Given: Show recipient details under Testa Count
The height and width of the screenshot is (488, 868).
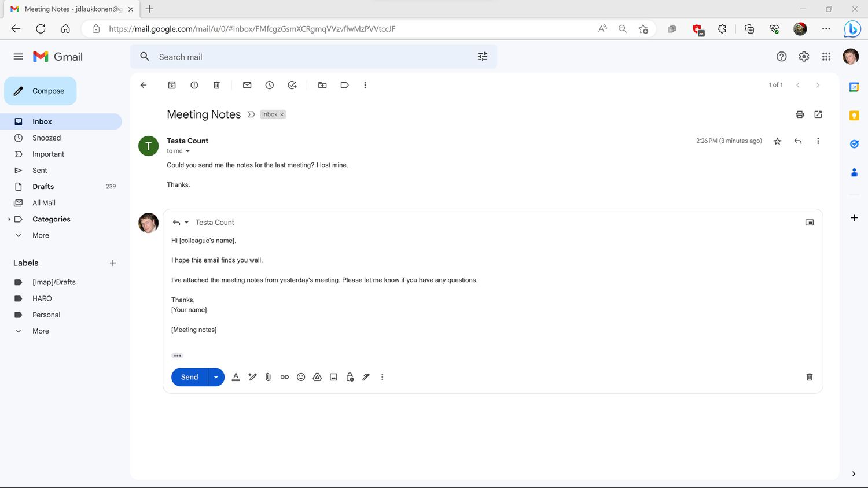Looking at the screenshot, I should pos(187,151).
